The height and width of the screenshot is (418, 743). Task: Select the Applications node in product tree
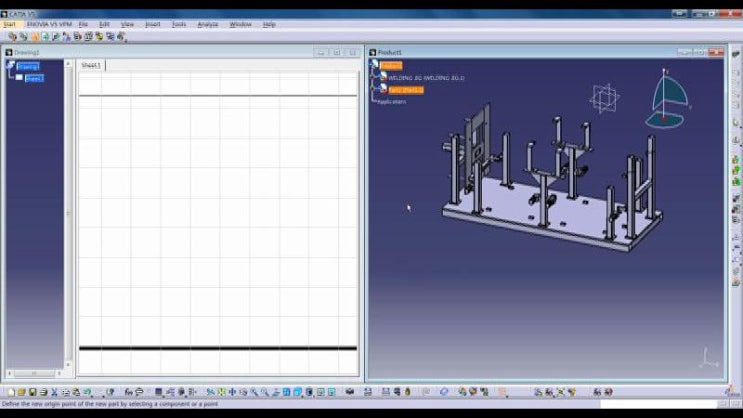point(391,101)
